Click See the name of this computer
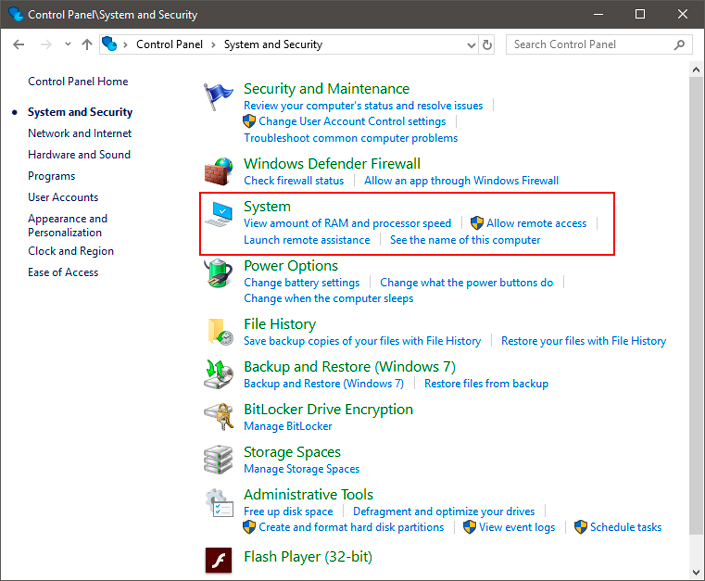This screenshot has height=581, width=705. (465, 240)
